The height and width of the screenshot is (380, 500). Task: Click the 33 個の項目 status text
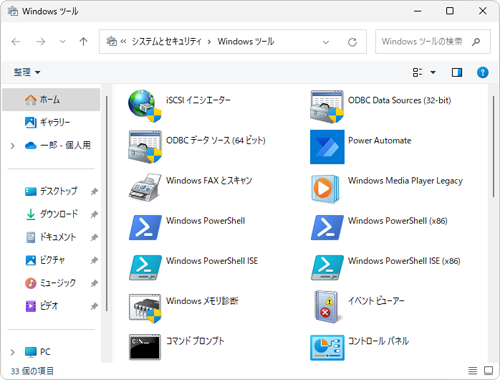click(32, 371)
